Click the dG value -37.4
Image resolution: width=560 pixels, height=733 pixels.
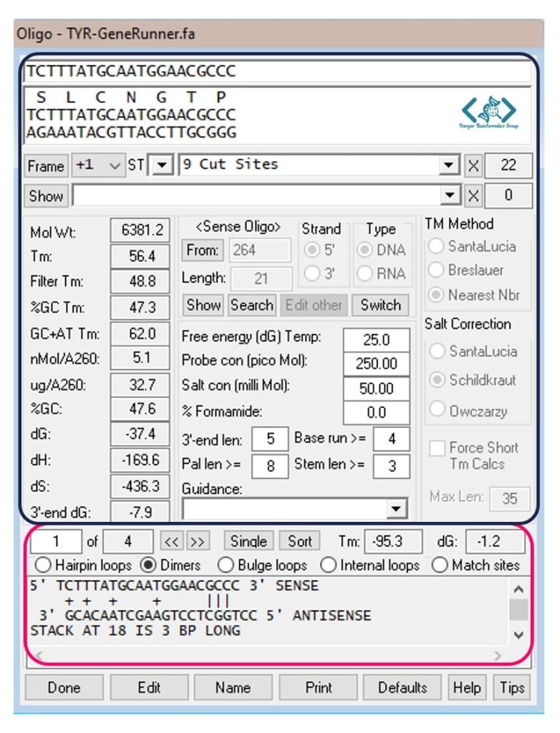coord(140,435)
